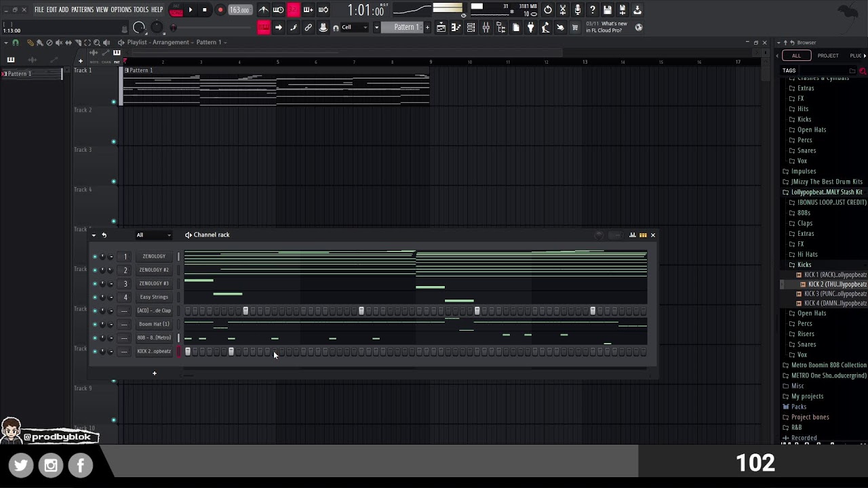868x488 pixels.
Task: Toggle Channel rack graph editor icon
Action: click(x=632, y=235)
